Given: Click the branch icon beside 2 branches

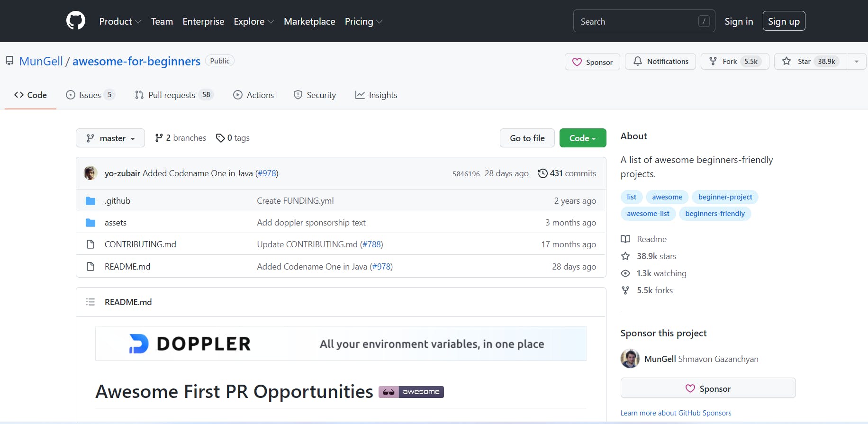Looking at the screenshot, I should coord(159,138).
